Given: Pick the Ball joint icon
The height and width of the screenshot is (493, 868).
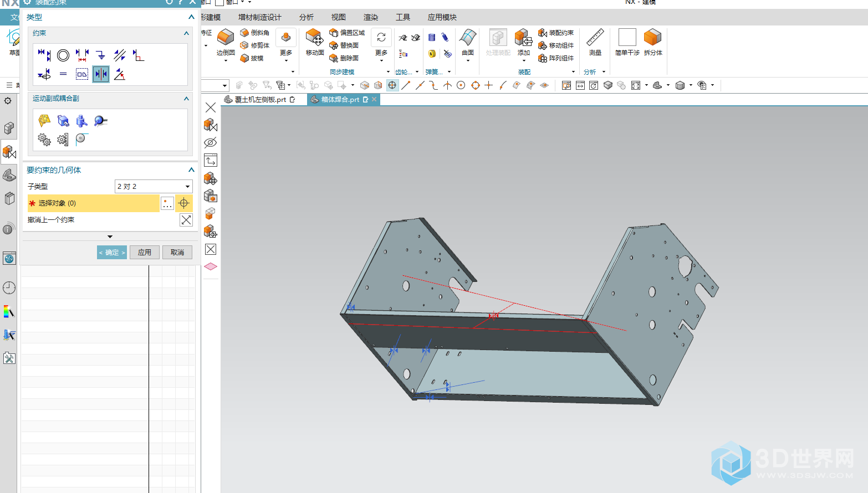Looking at the screenshot, I should 101,121.
